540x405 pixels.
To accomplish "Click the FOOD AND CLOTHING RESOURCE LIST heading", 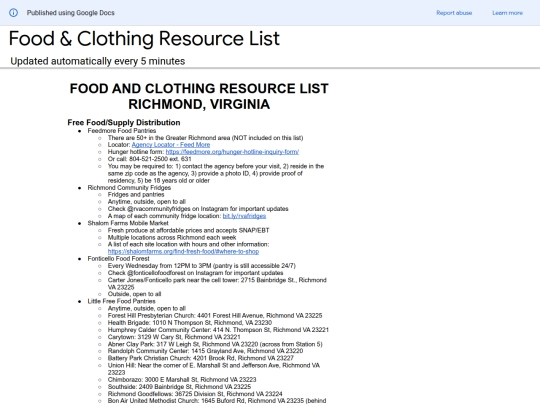I will 199,89.
